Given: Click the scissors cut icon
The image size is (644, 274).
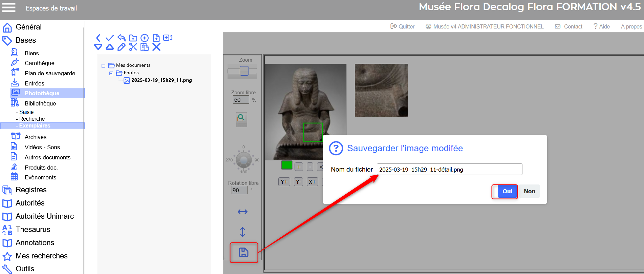Looking at the screenshot, I should click(x=133, y=47).
